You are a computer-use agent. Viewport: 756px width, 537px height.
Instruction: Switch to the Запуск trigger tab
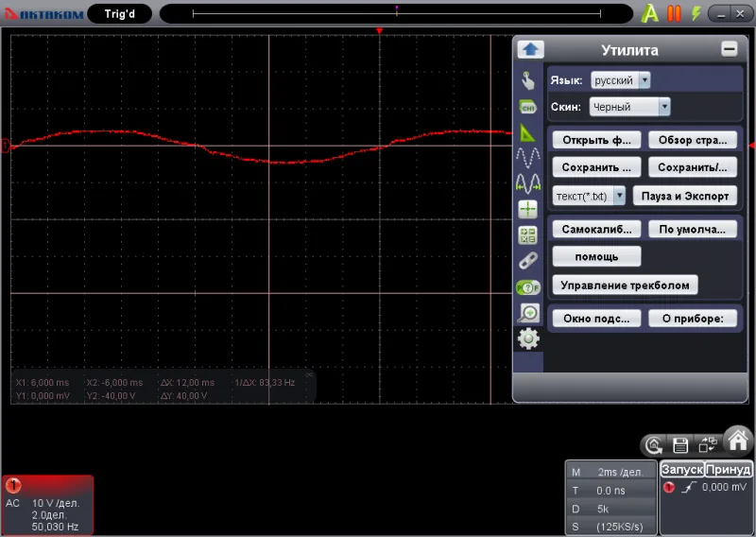[681, 470]
